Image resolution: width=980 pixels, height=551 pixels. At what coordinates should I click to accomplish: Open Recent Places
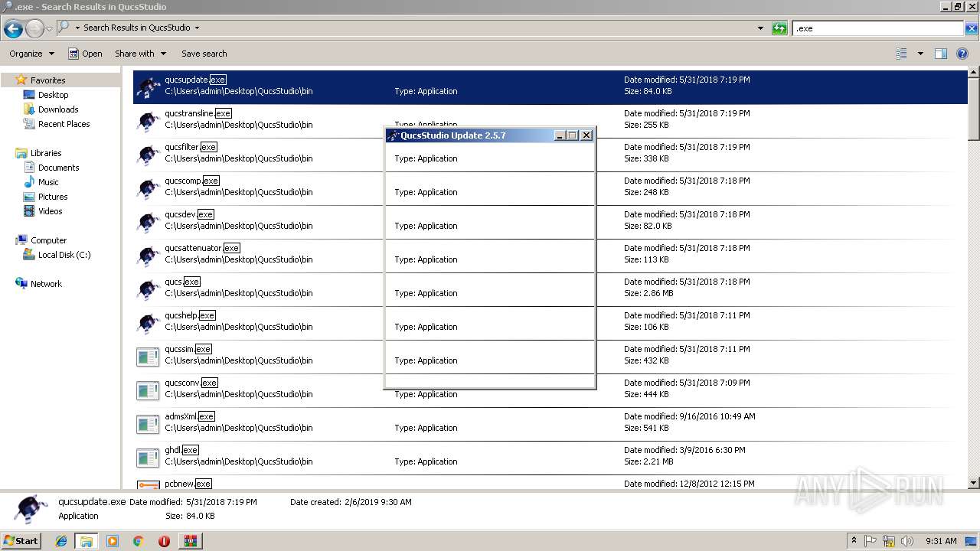point(64,124)
